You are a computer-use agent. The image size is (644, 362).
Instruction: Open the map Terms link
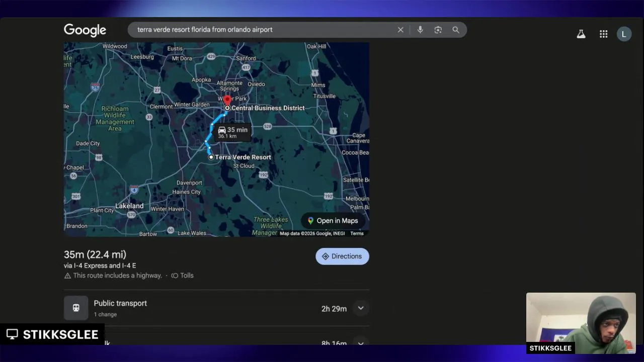tap(357, 233)
